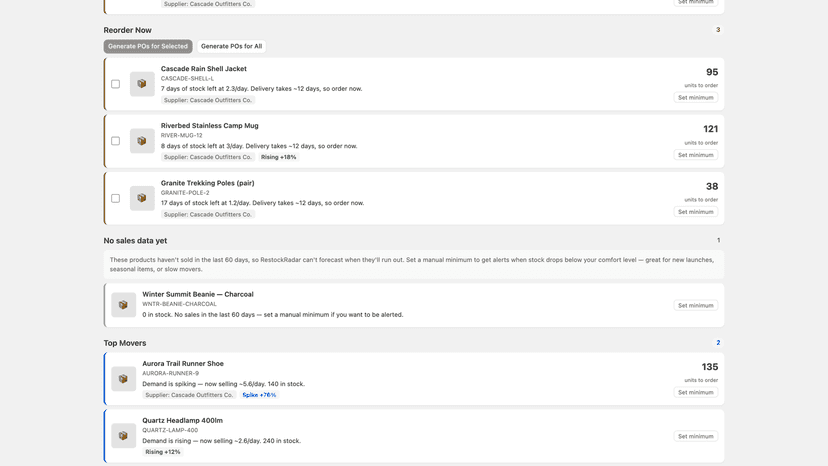Click the Granite Trekking Poles (pair) title
The width and height of the screenshot is (828, 466).
click(x=208, y=183)
